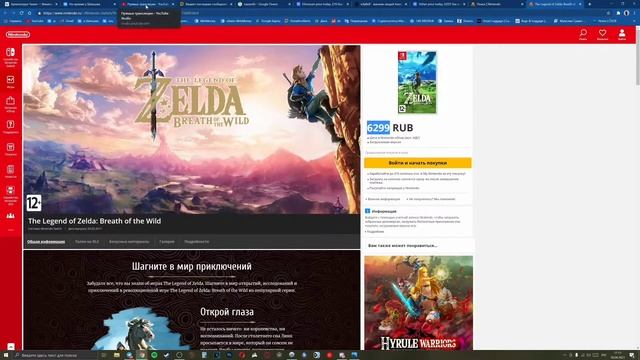Click the Zelda Breath of the Wild banner
The image size is (640, 360).
pyautogui.click(x=191, y=129)
